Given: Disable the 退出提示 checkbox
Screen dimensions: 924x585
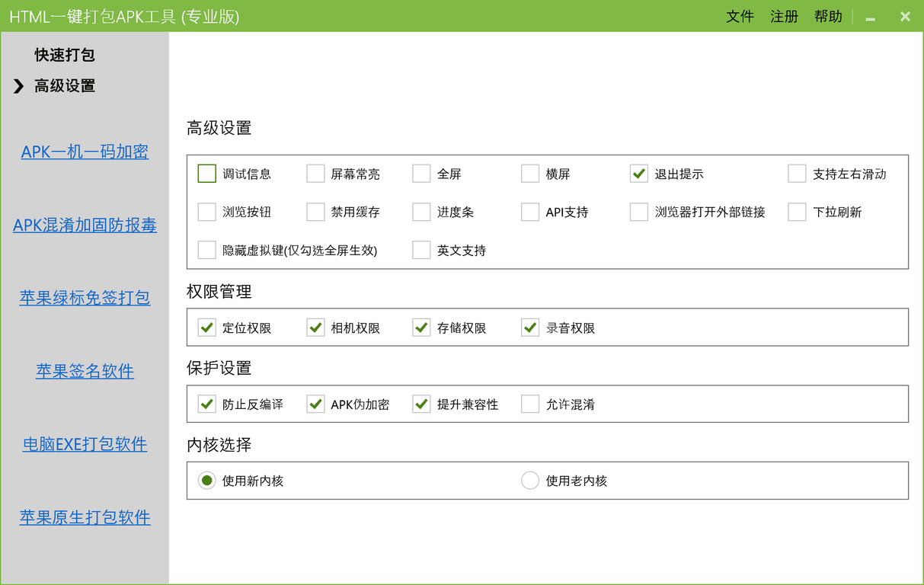Looking at the screenshot, I should (x=638, y=174).
